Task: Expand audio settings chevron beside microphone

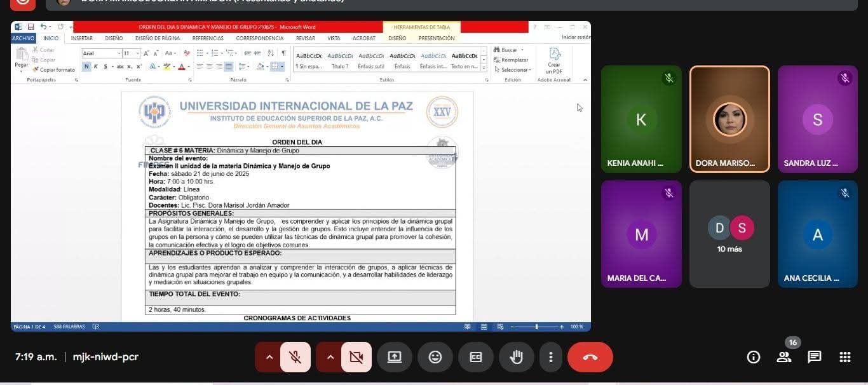Action: pyautogui.click(x=269, y=357)
